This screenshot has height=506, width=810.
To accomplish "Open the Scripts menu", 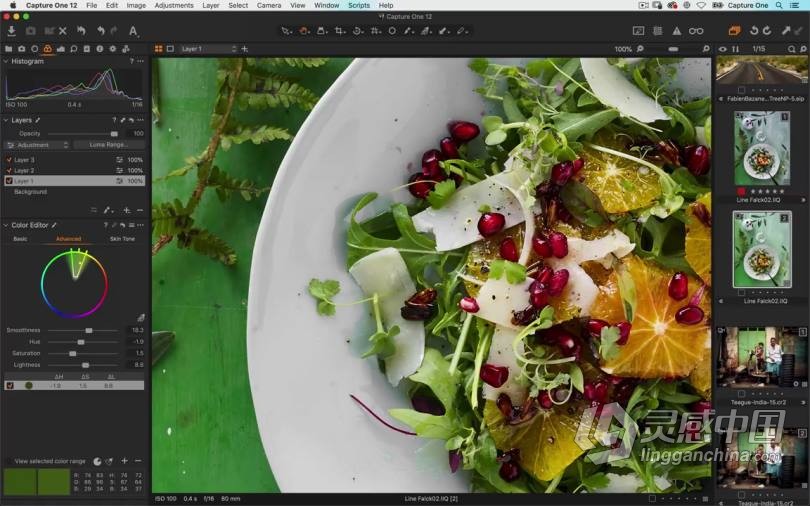I will coord(359,5).
